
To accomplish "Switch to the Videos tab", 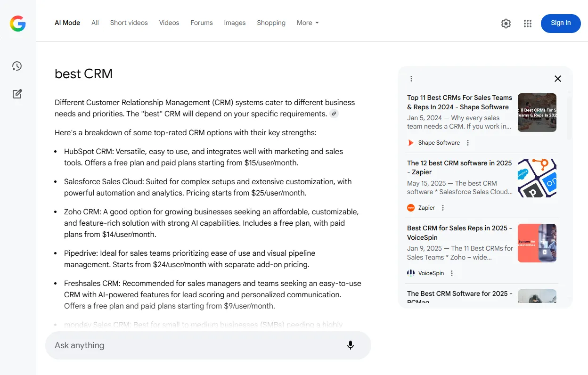I will 169,23.
